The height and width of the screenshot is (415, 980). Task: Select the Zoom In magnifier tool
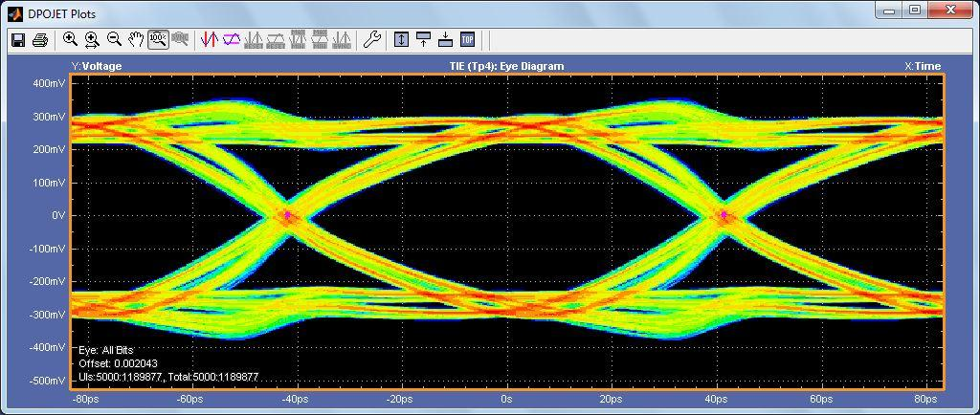tap(70, 40)
